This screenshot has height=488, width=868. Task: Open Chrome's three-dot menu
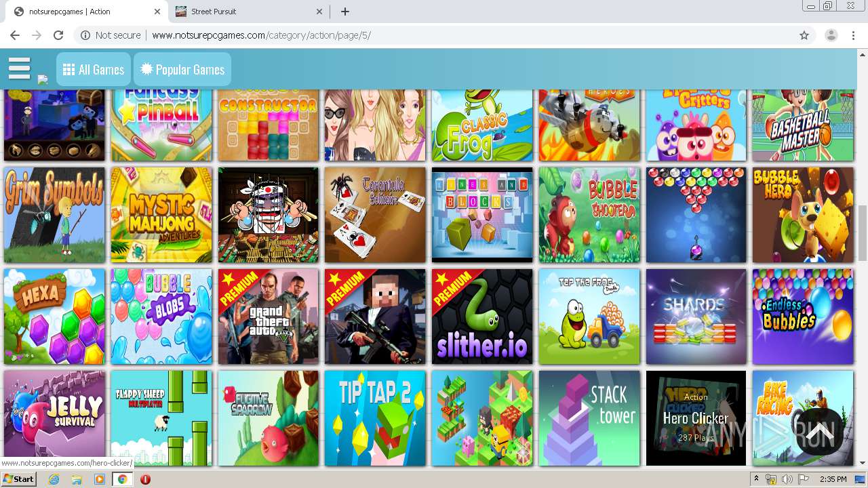coord(853,35)
